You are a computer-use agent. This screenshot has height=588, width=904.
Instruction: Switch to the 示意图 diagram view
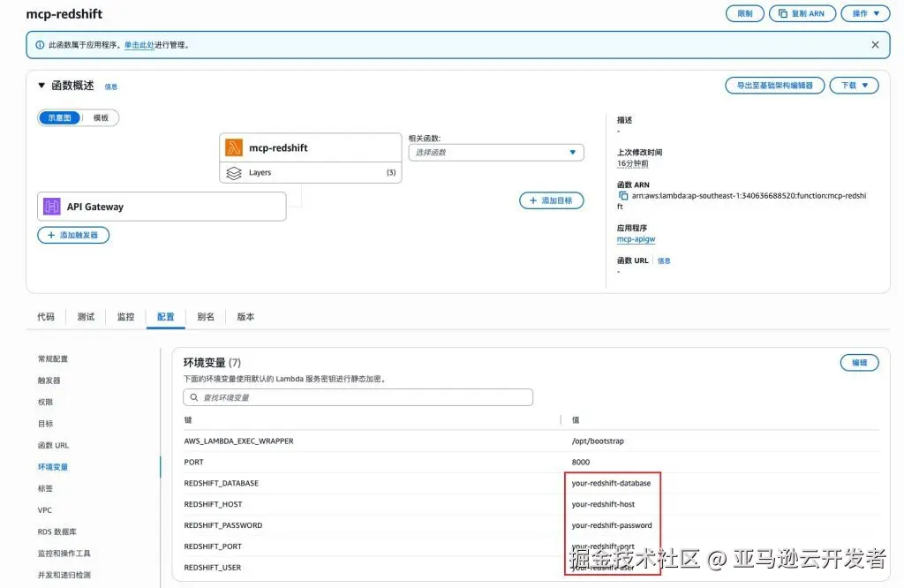[59, 117]
